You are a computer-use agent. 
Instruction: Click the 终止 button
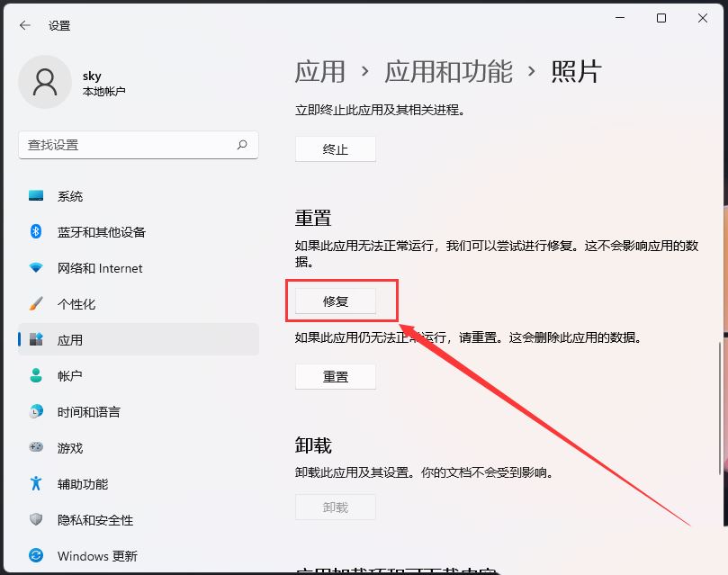tap(336, 149)
